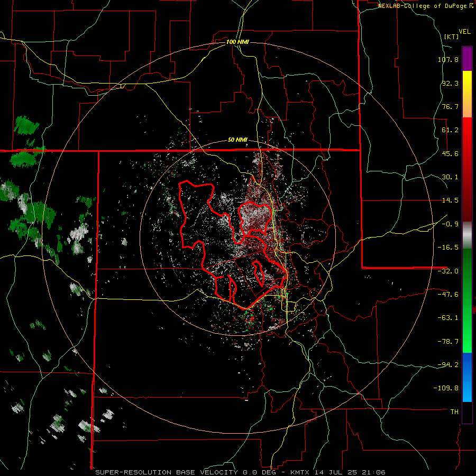Click the VEL legend title
This screenshot has height=476, width=476.
(x=464, y=32)
